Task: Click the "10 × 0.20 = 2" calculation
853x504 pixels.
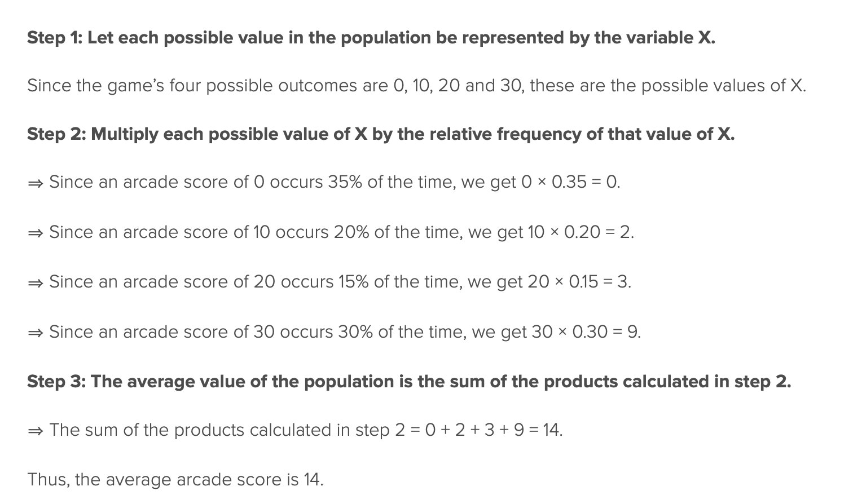Action: [x=580, y=232]
